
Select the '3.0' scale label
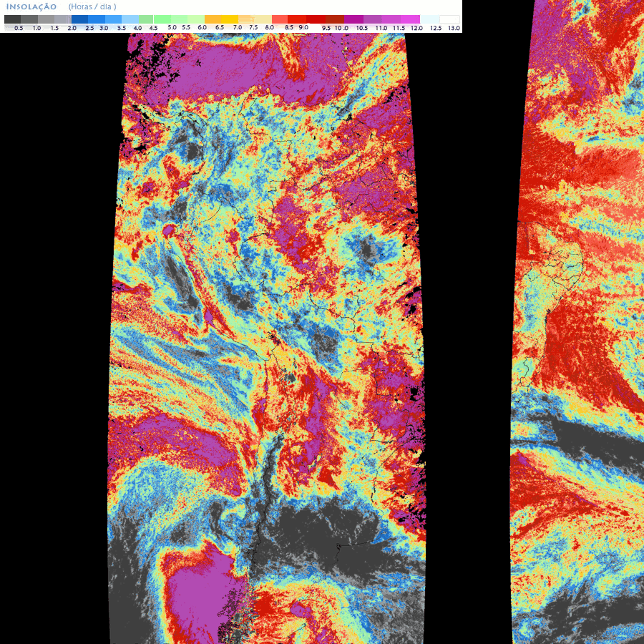point(104,29)
